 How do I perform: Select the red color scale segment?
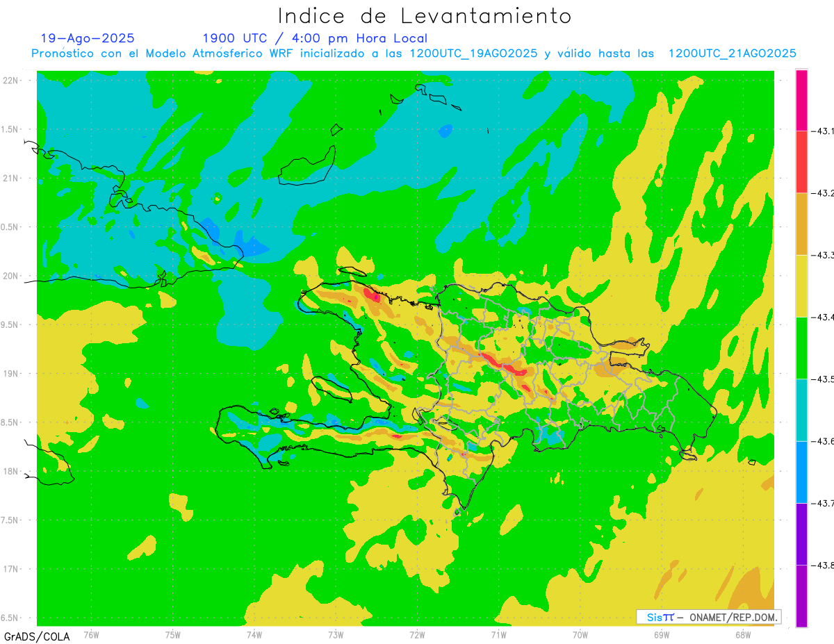[801, 162]
